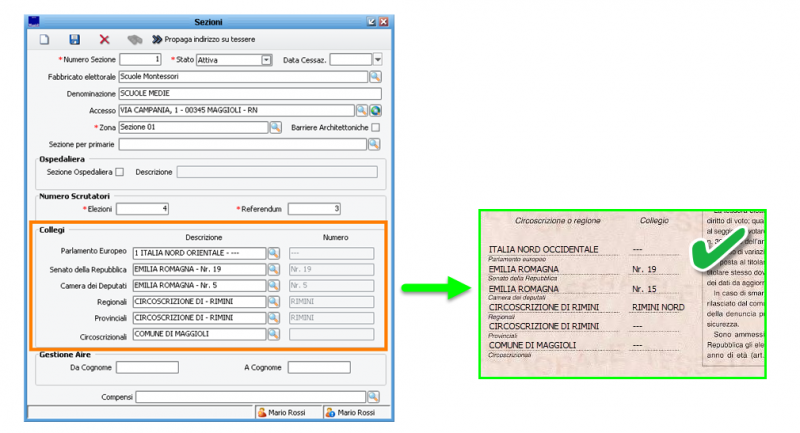Click Senato Numero field Nr. 19
Screen dimensions: 800x433
tap(332, 269)
